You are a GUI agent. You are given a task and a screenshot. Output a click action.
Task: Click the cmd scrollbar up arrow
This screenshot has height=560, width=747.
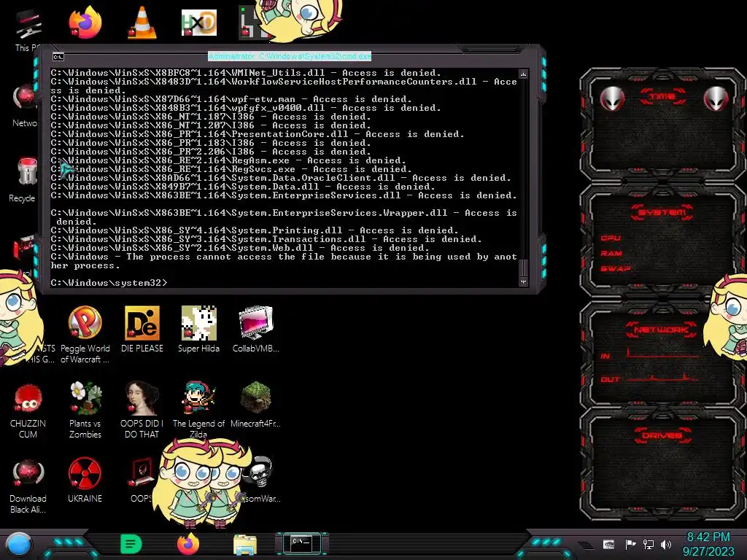click(523, 74)
